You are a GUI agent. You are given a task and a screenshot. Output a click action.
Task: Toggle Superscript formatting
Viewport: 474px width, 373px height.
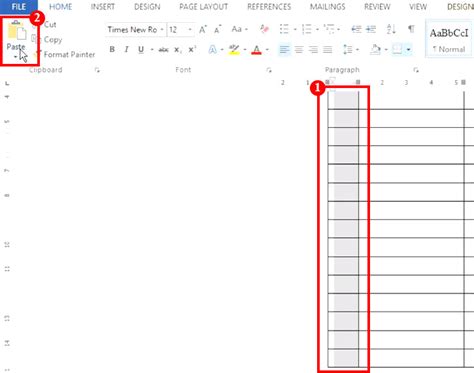pyautogui.click(x=192, y=49)
